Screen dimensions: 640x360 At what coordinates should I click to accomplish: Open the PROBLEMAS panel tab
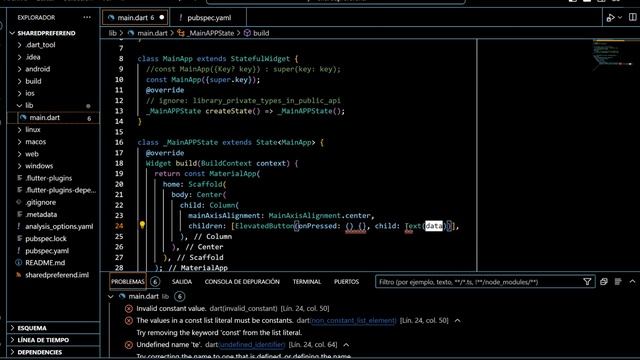[x=128, y=282]
